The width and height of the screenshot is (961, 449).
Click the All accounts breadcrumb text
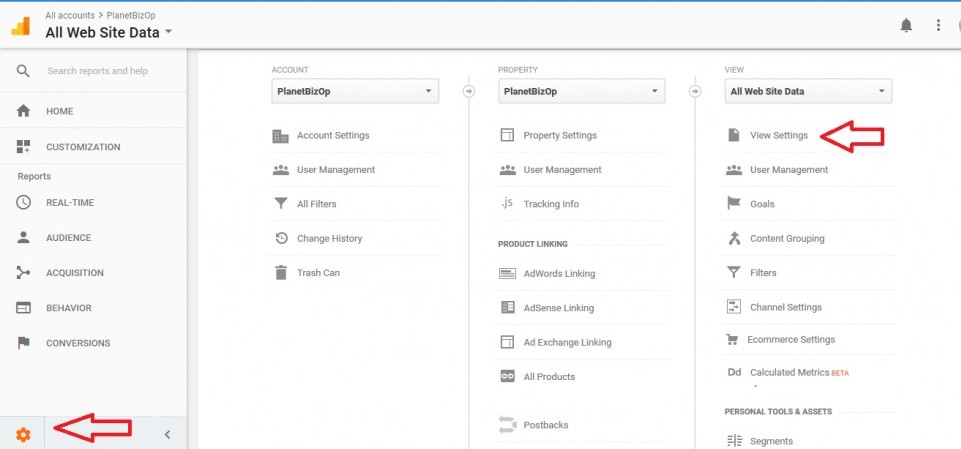pos(70,15)
